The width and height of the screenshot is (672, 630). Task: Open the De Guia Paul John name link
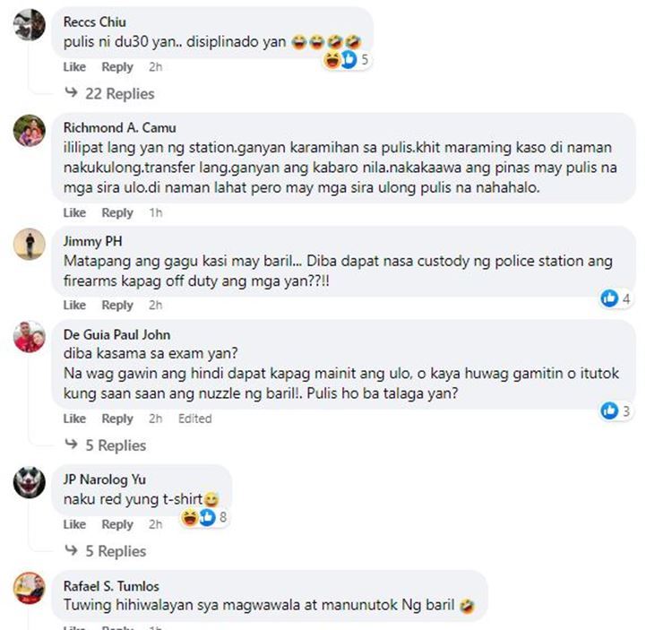click(x=117, y=334)
